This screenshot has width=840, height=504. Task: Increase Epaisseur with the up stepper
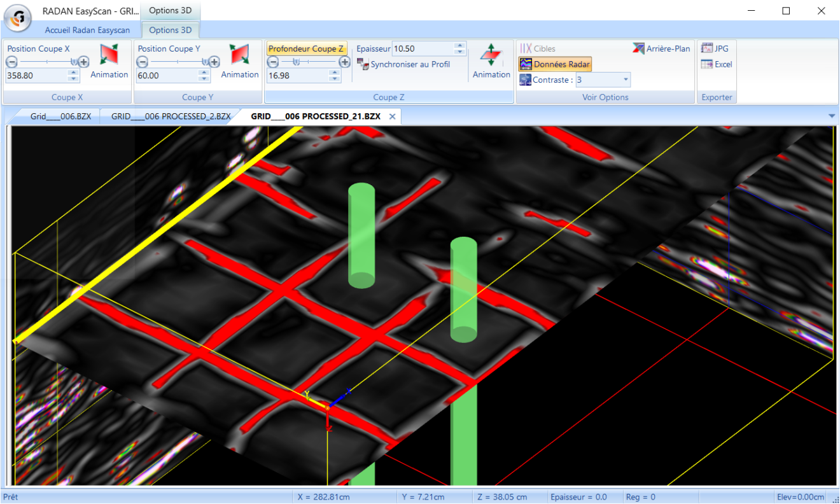point(458,45)
